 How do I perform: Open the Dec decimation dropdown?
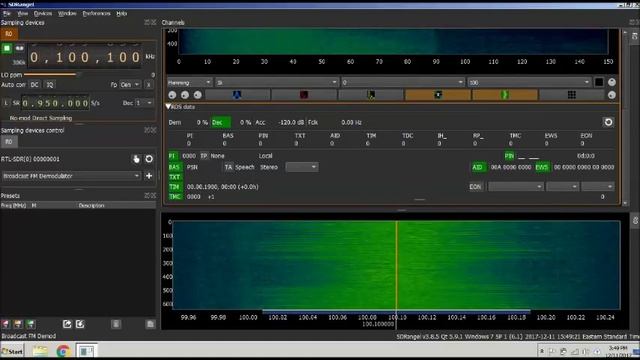(144, 103)
